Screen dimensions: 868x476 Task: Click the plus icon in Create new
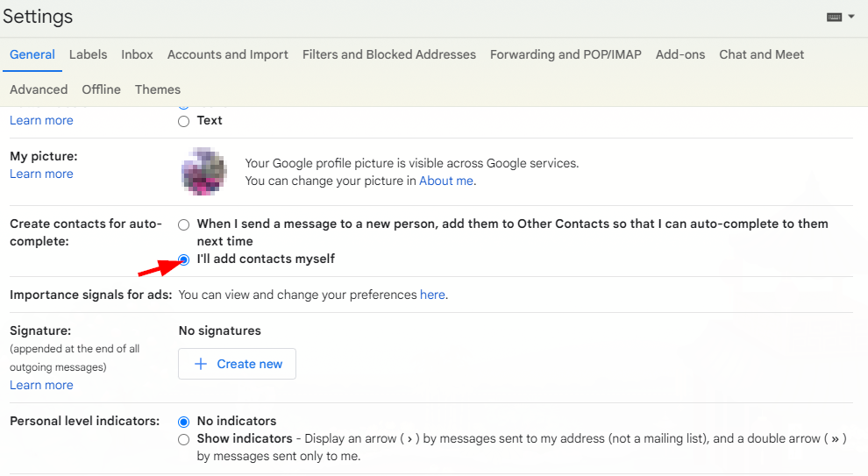201,364
